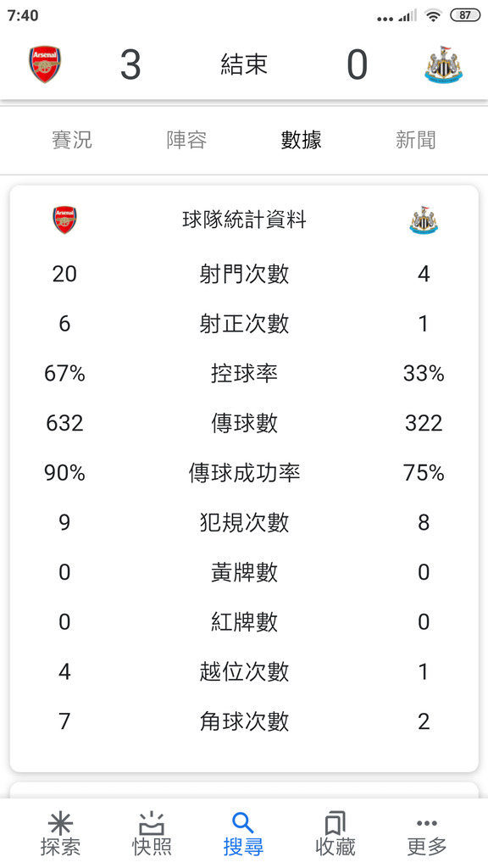Open the 新聞 news tab
The image size is (488, 868).
[415, 140]
